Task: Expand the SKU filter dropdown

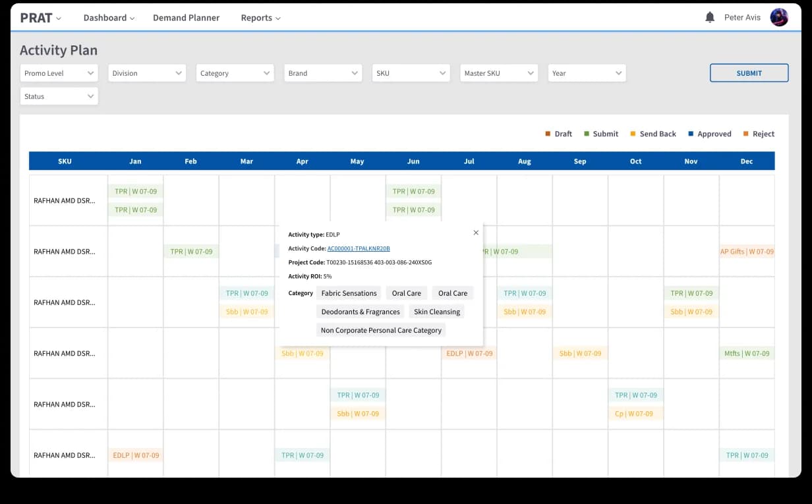Action: pyautogui.click(x=411, y=73)
